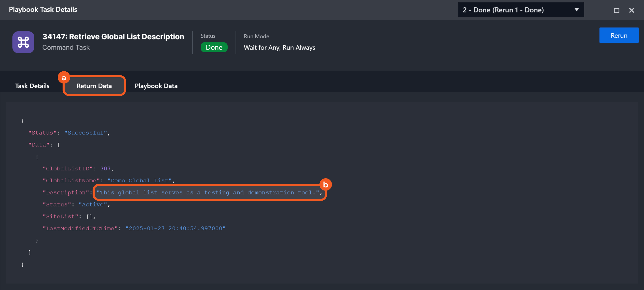Click the orange 'b' annotation marker

coord(325,185)
